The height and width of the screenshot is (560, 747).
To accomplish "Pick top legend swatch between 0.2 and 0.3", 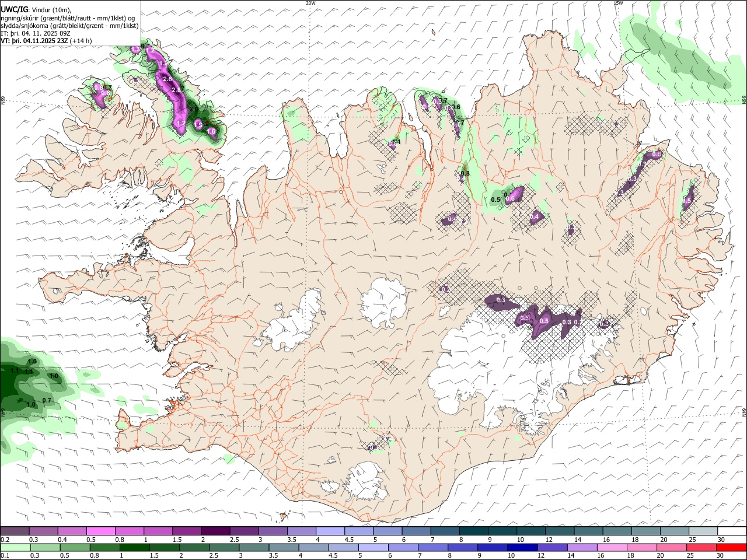I will tap(15, 531).
